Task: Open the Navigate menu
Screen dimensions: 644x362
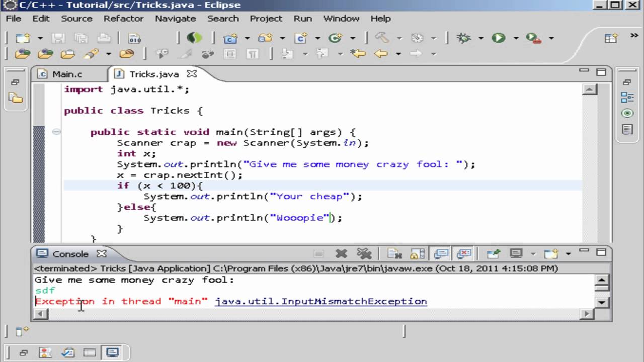Action: (x=175, y=19)
